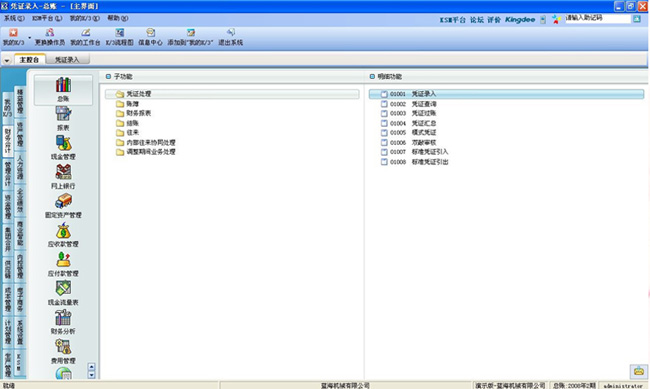The height and width of the screenshot is (389, 650).
Task: Click the star icon beside the search box
Action: tap(556, 19)
